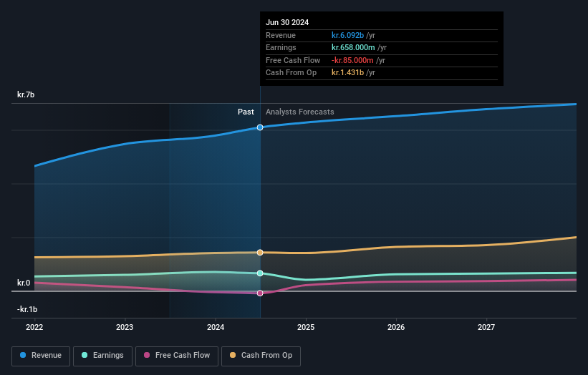The width and height of the screenshot is (588, 375).
Task: Click the 2025 x-axis label
Action: (x=306, y=328)
